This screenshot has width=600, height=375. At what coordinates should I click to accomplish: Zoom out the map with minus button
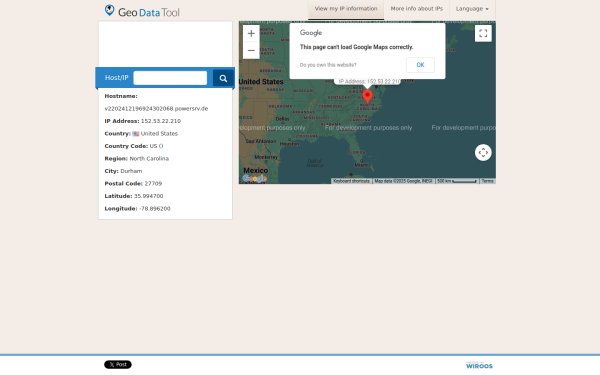click(x=251, y=51)
